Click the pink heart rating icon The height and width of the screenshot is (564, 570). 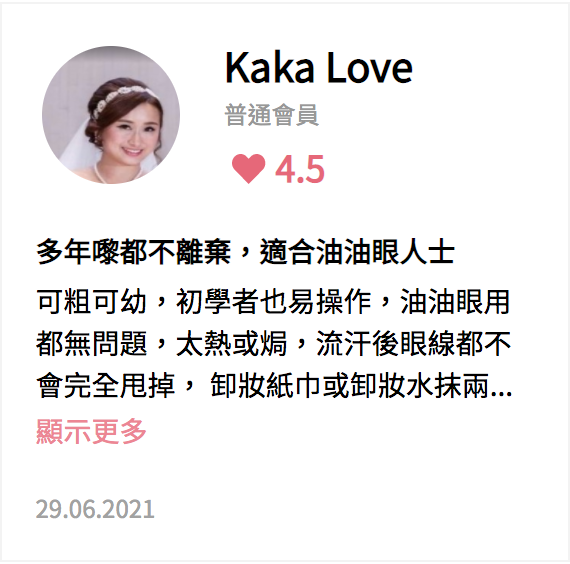[249, 168]
